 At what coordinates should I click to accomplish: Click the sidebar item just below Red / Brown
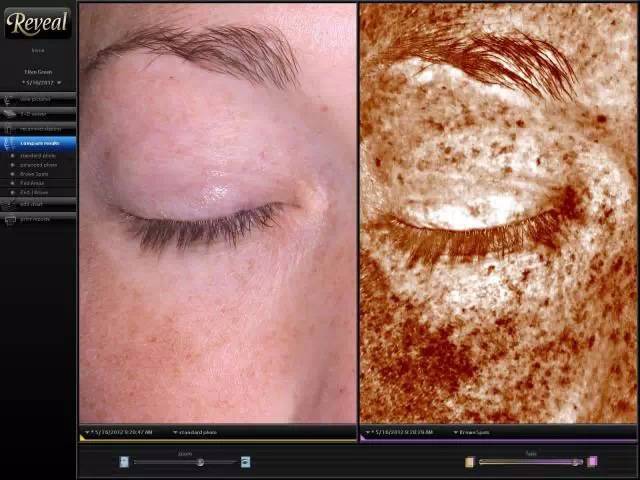(x=38, y=204)
